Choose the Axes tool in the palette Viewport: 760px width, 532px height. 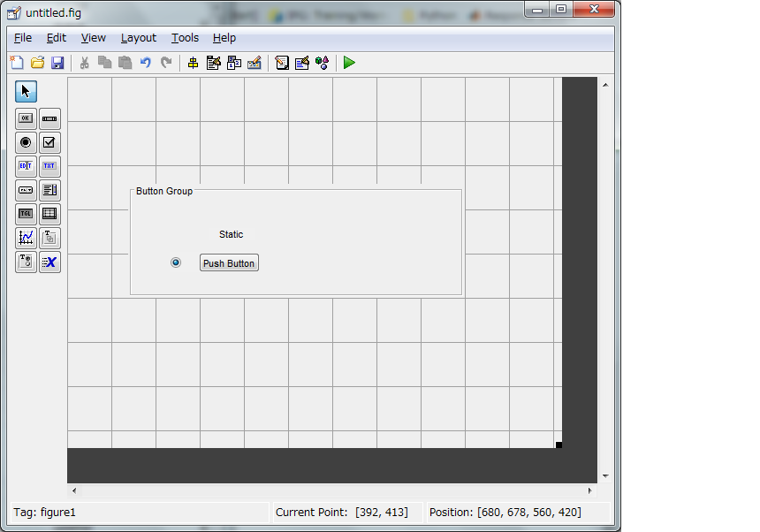point(26,237)
